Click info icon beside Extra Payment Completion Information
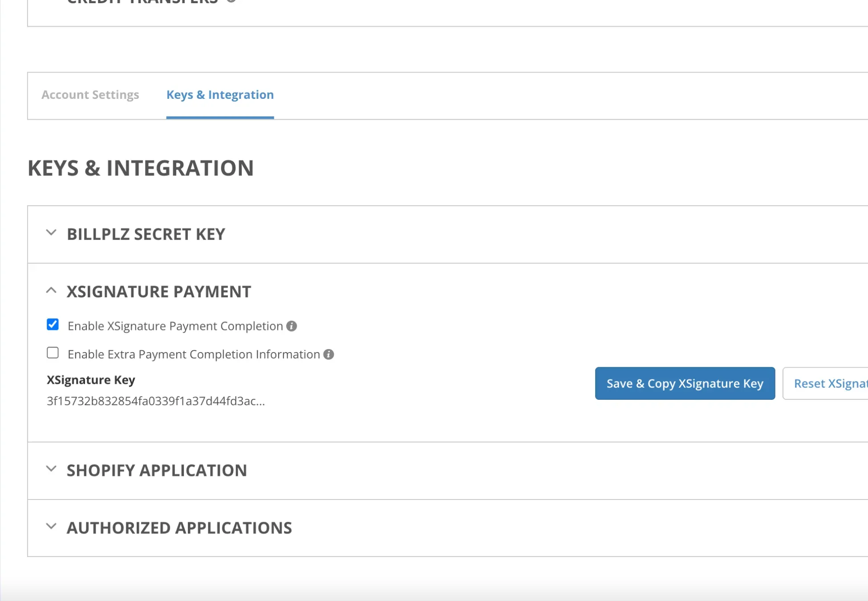 pyautogui.click(x=329, y=354)
